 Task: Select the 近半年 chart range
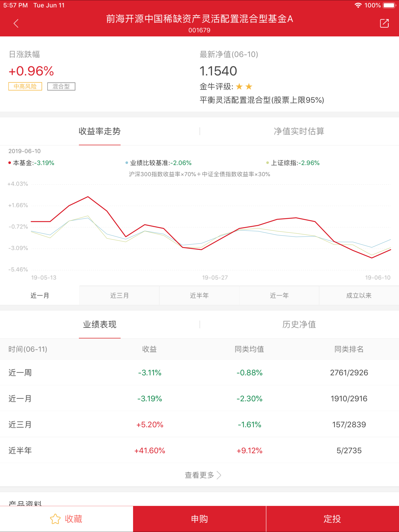pyautogui.click(x=199, y=295)
